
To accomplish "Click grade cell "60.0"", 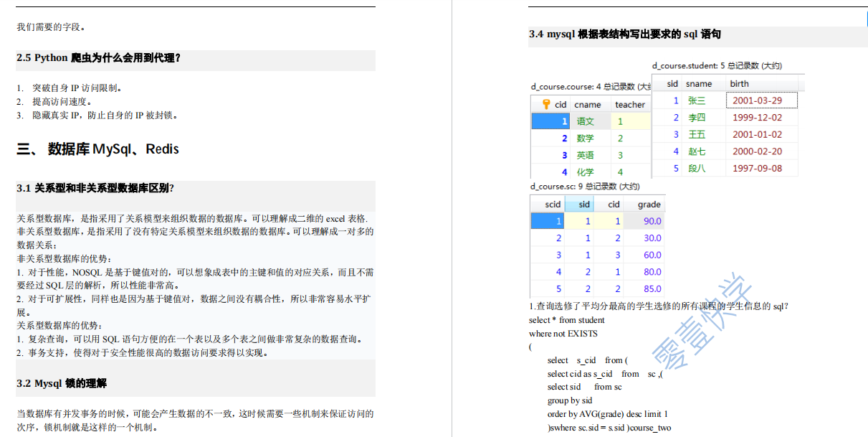I will tap(652, 255).
